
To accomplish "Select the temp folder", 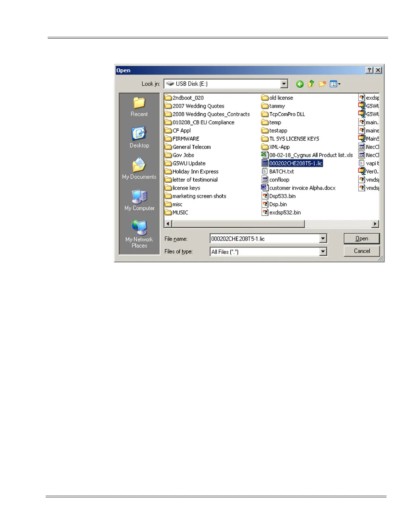I will click(271, 123).
